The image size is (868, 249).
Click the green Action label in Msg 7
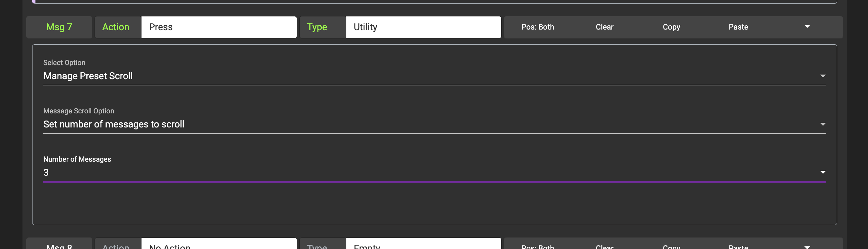click(116, 27)
